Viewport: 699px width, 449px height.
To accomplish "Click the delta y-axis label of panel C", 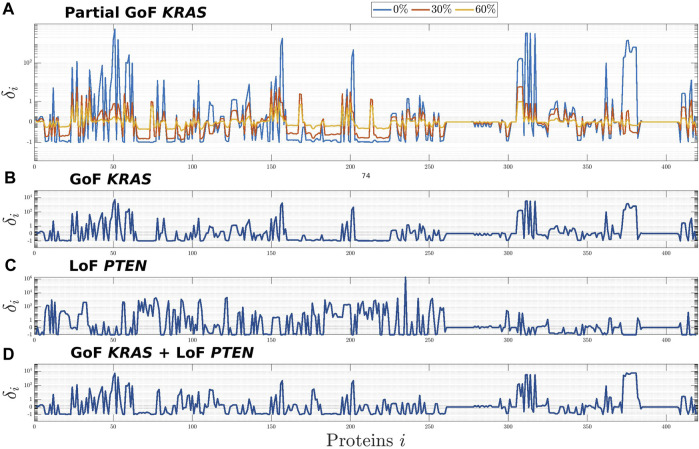I will [15, 306].
